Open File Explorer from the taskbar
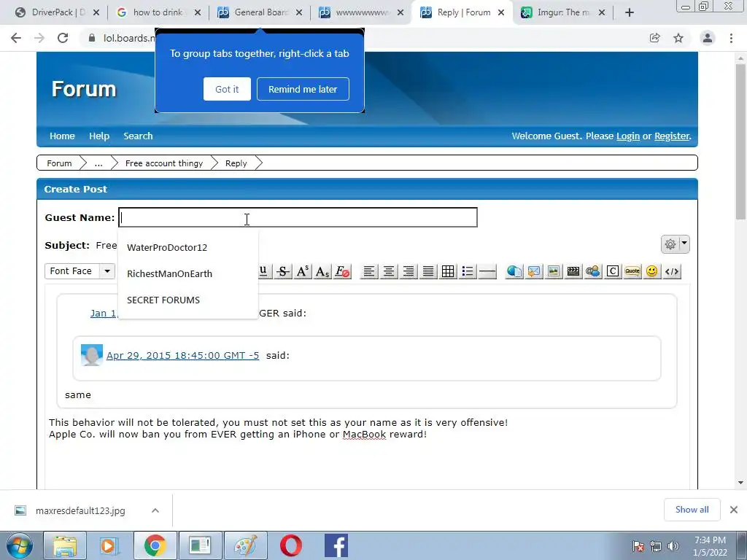The width and height of the screenshot is (747, 560). point(65,545)
